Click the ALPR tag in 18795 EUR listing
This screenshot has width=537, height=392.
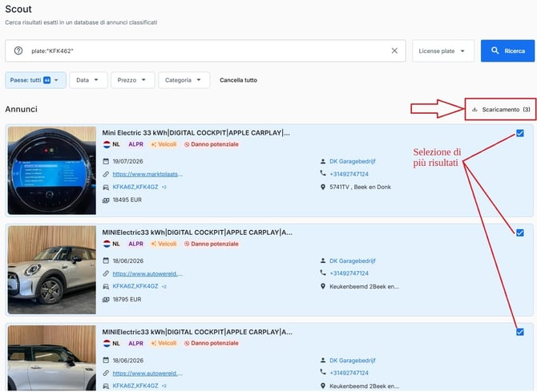point(135,244)
